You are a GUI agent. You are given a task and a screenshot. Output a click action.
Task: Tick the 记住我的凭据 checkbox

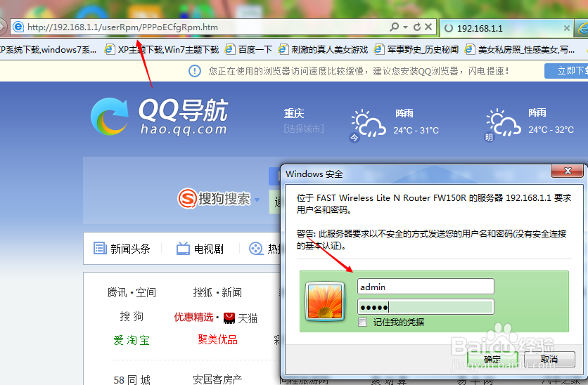(363, 322)
